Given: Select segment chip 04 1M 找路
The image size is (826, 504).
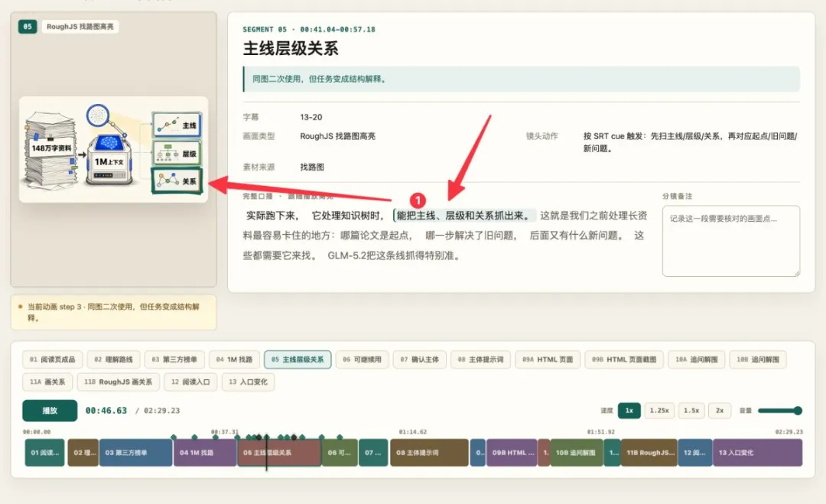Looking at the screenshot, I should [x=234, y=359].
